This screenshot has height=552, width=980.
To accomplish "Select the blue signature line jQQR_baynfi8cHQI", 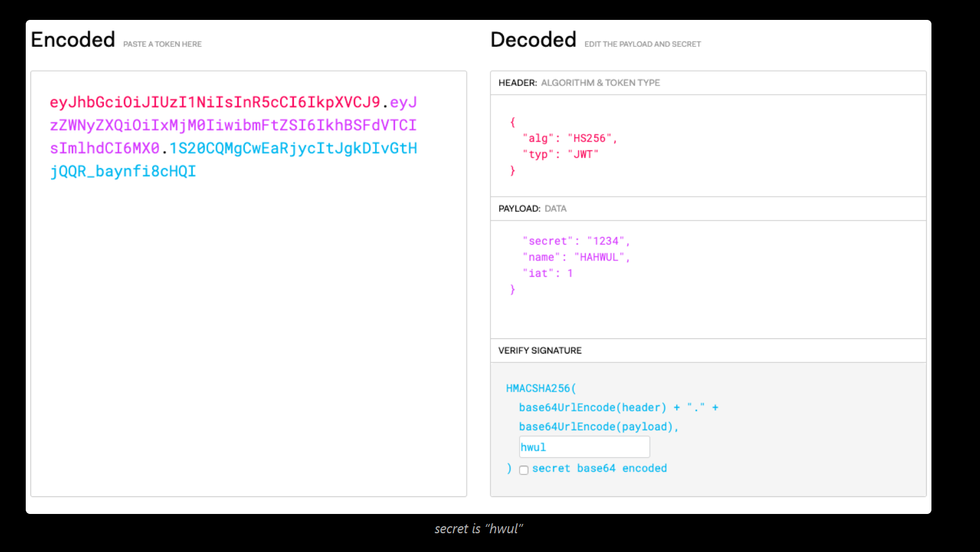I will 123,172.
